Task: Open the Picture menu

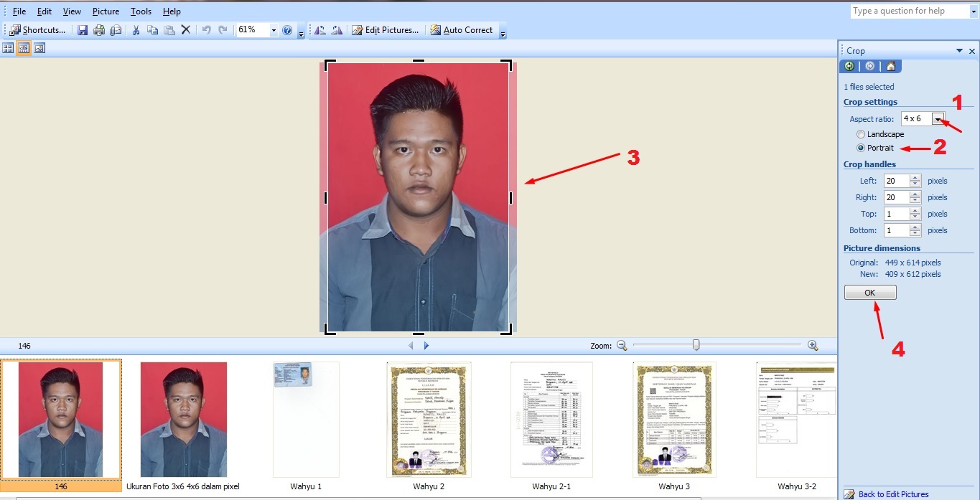Action: 106,11
